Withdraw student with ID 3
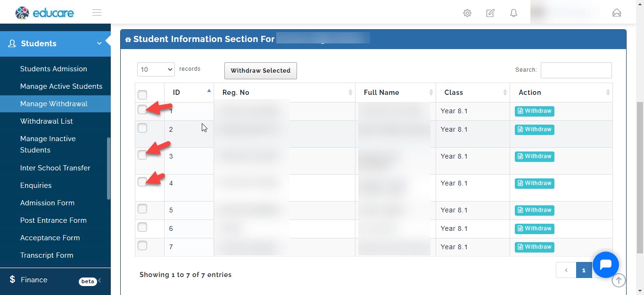Image resolution: width=644 pixels, height=295 pixels. [535, 157]
